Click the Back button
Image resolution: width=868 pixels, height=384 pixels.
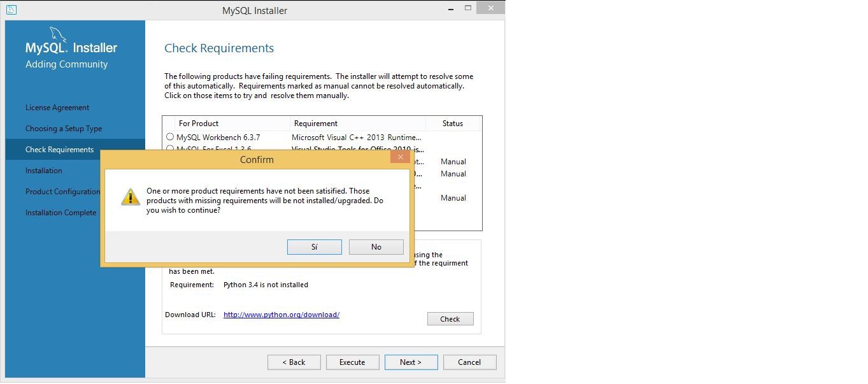tap(294, 362)
